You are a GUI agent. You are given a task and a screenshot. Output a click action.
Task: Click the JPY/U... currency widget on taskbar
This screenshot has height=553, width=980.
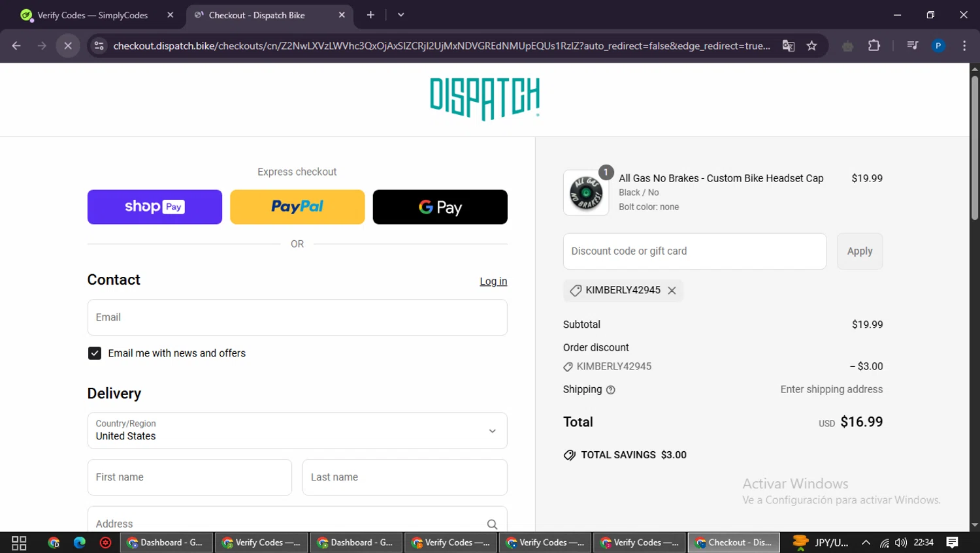(821, 543)
